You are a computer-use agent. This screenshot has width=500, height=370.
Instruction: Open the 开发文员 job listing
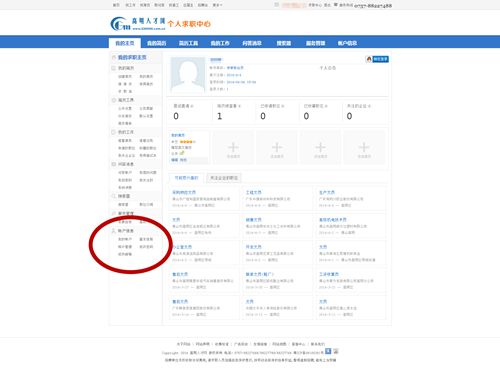(x=253, y=247)
